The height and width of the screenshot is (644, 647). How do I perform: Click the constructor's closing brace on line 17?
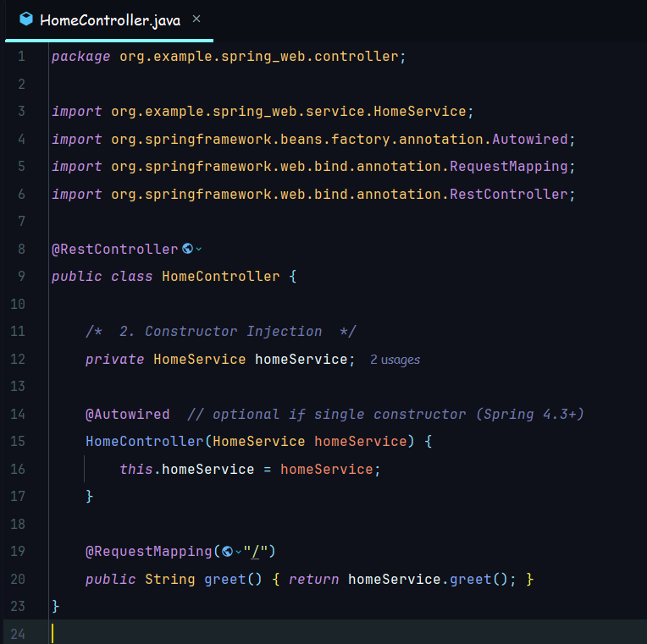[89, 497]
